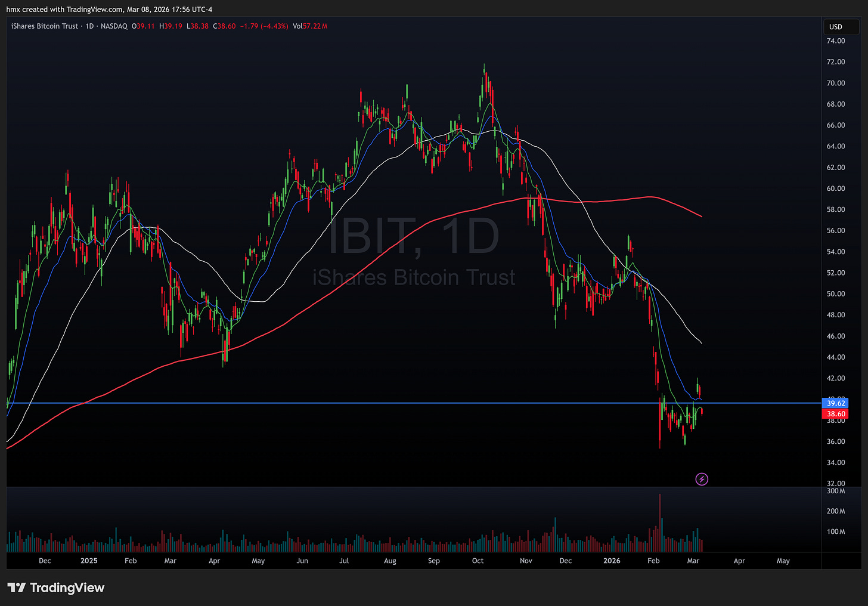This screenshot has height=606, width=868.
Task: Click the TradingView logo at the bottom
Action: point(56,588)
